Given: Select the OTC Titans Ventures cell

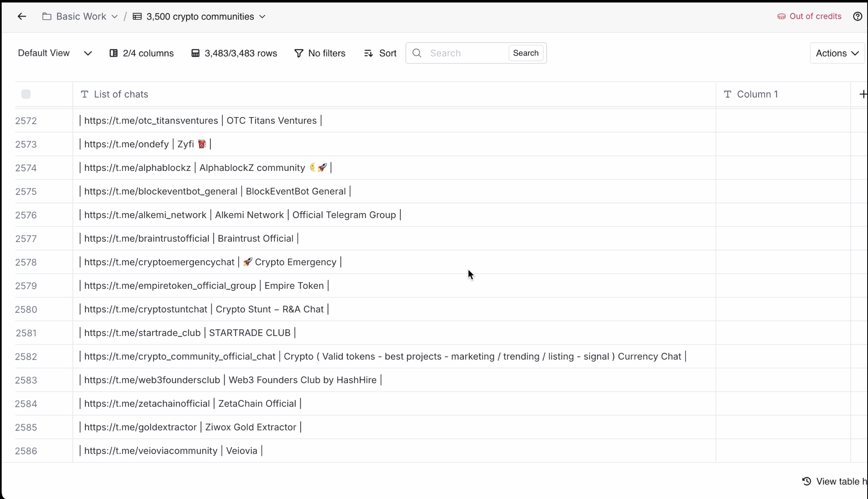Looking at the screenshot, I should [394, 121].
